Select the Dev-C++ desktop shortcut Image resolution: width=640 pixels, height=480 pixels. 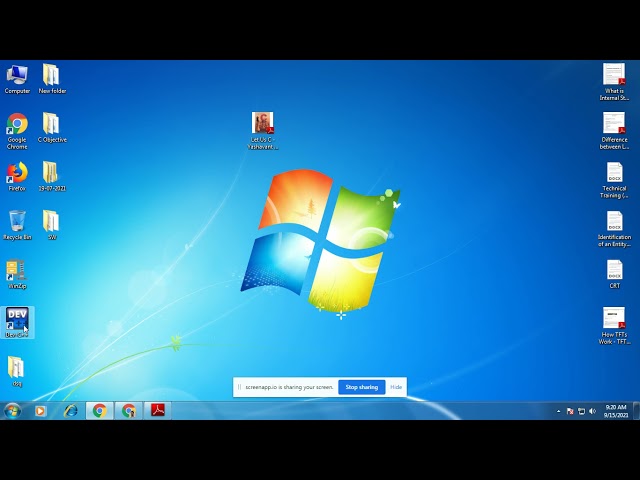(x=17, y=322)
